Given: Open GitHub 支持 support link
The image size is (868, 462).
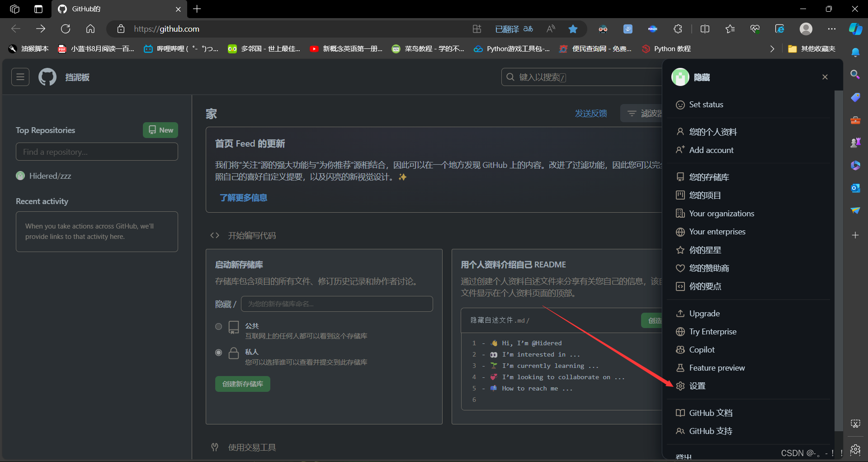Looking at the screenshot, I should (749, 431).
